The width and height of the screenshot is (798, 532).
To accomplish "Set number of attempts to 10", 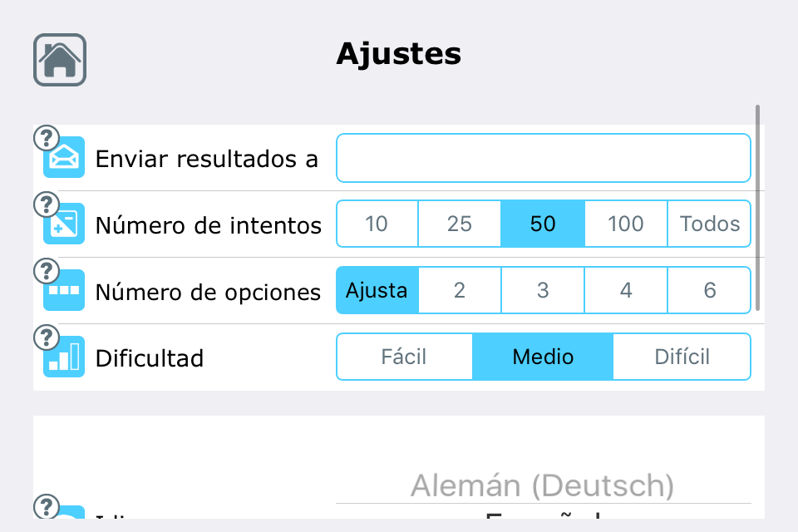I will 377,224.
